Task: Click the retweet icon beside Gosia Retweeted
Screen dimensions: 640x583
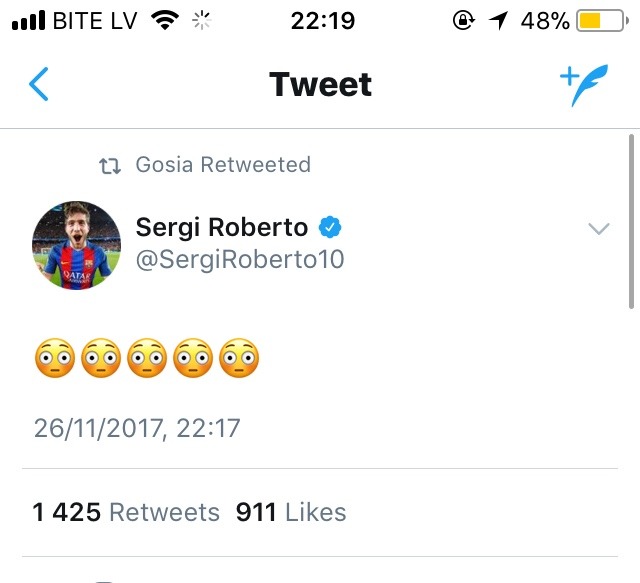Action: click(x=111, y=165)
